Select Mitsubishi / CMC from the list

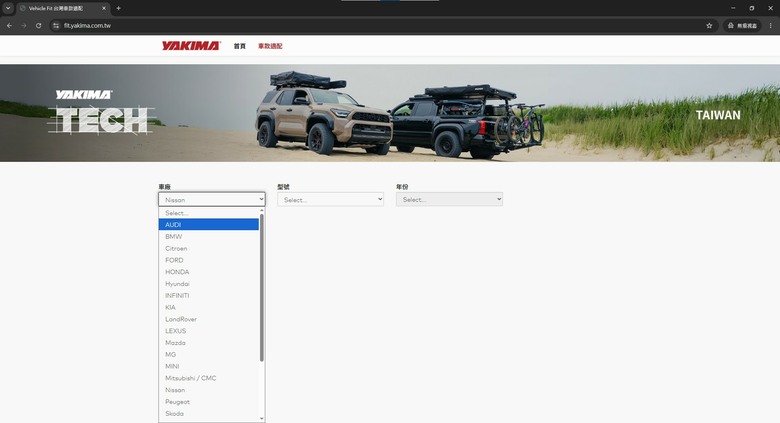pyautogui.click(x=209, y=378)
